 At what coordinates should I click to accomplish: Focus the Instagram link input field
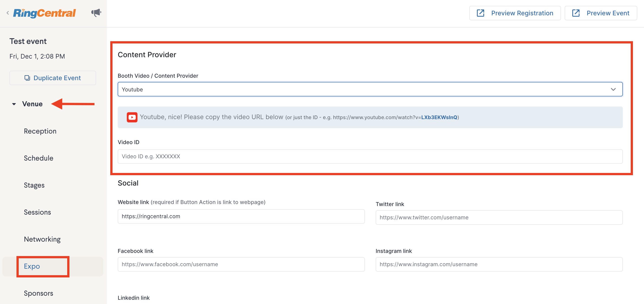(x=499, y=264)
